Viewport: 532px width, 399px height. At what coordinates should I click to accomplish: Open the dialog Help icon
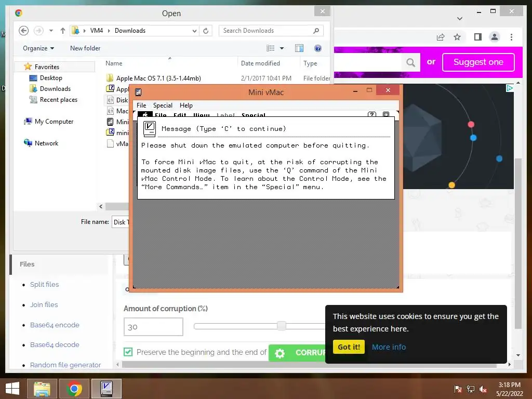317,48
